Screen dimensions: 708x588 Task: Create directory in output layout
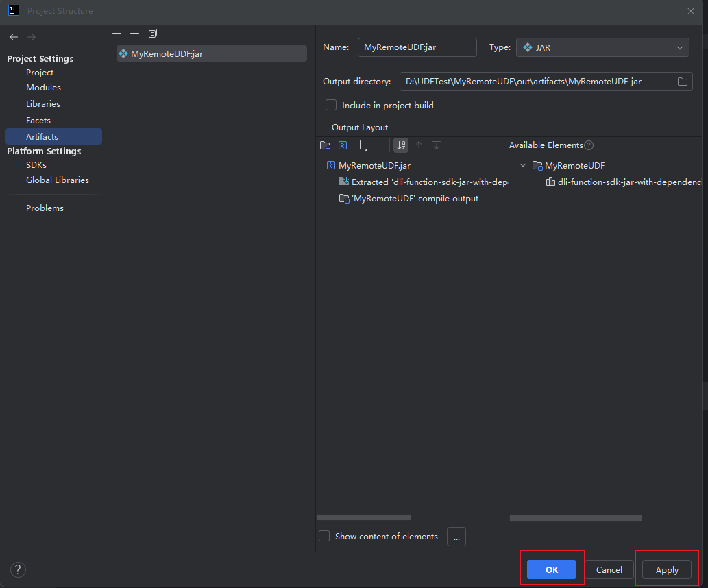tap(325, 145)
